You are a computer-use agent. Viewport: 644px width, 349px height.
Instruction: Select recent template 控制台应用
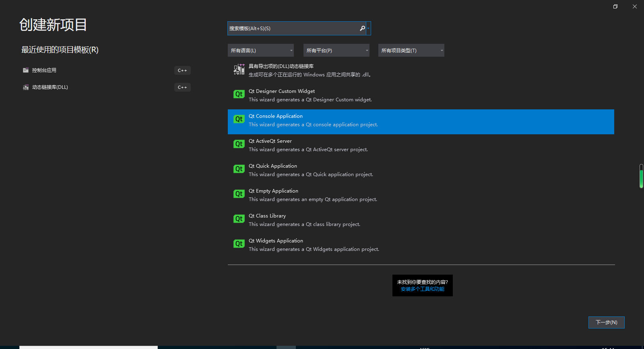pyautogui.click(x=44, y=70)
